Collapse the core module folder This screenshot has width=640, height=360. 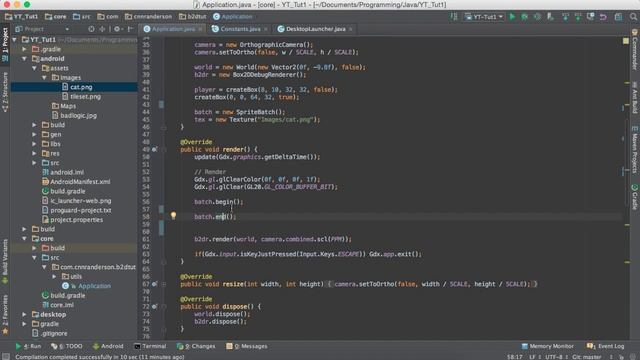pyautogui.click(x=24, y=238)
